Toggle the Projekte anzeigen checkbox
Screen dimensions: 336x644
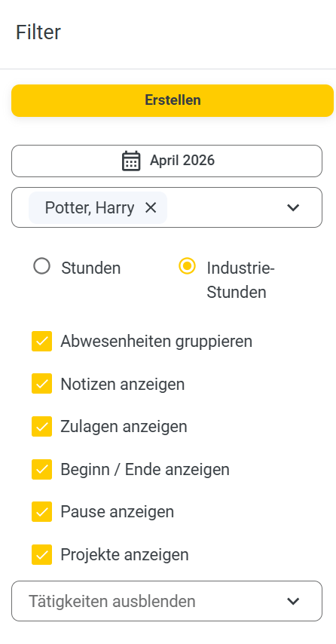click(x=42, y=555)
